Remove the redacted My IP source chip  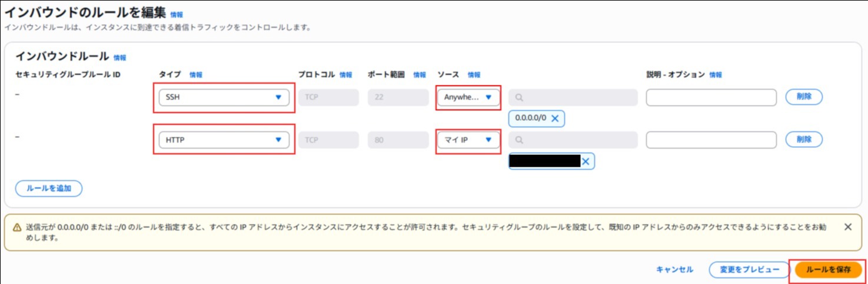click(x=586, y=161)
